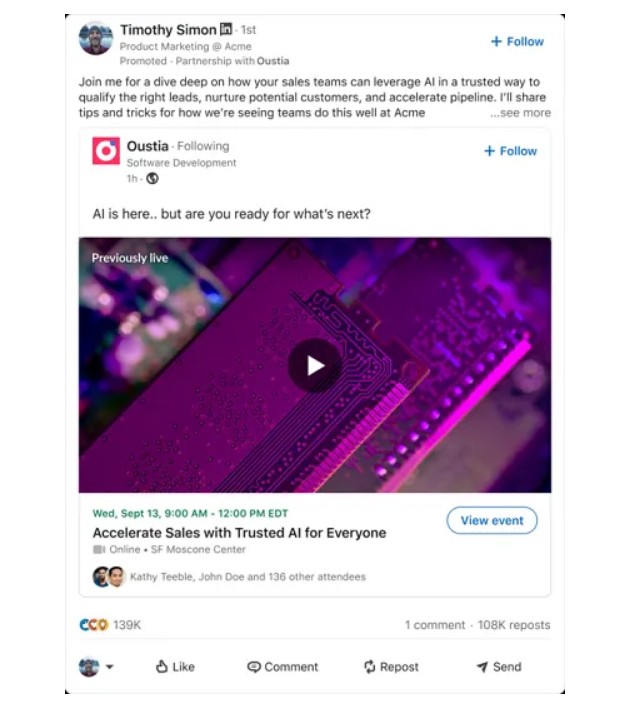
Task: View the 1 comment link
Action: point(435,625)
